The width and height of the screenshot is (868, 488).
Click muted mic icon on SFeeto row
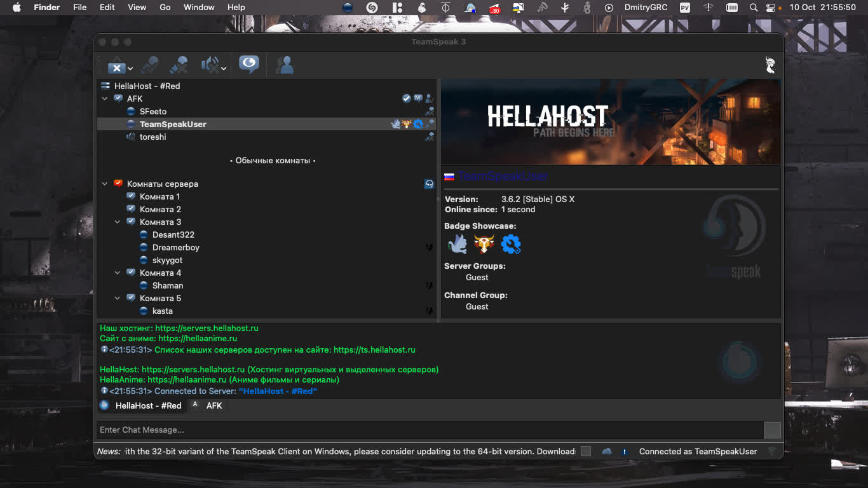[x=430, y=111]
